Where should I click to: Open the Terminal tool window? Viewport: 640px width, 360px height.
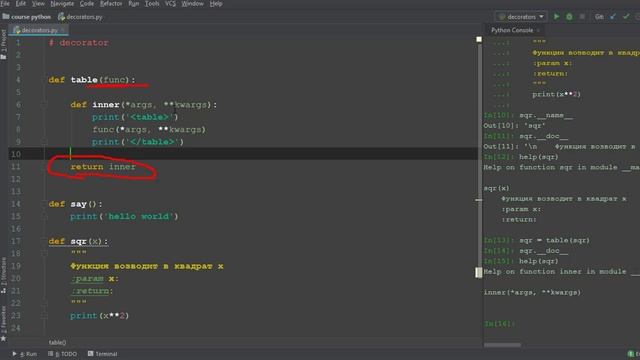tap(102, 354)
